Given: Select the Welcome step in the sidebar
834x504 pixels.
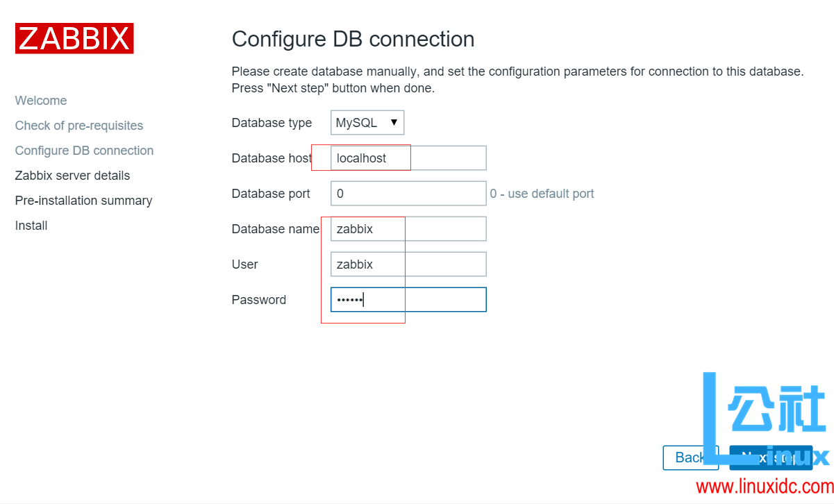Looking at the screenshot, I should [40, 100].
